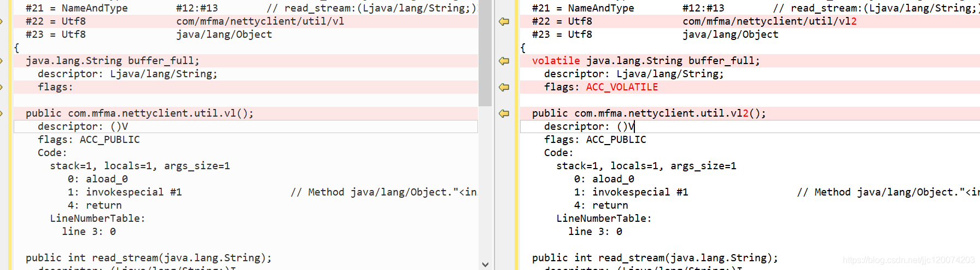Click the empty 'flags:' line in left pane
980x270 pixels.
click(55, 87)
